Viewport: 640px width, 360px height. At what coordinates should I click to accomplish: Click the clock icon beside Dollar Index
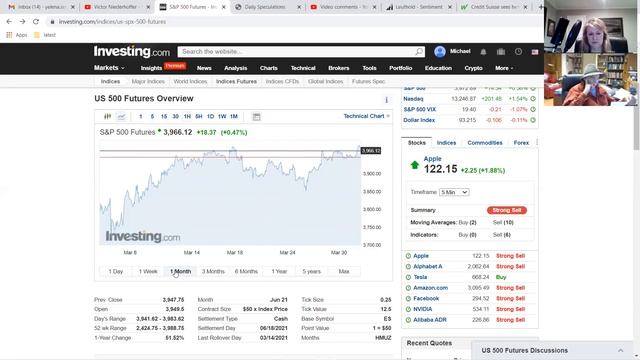[x=533, y=120]
